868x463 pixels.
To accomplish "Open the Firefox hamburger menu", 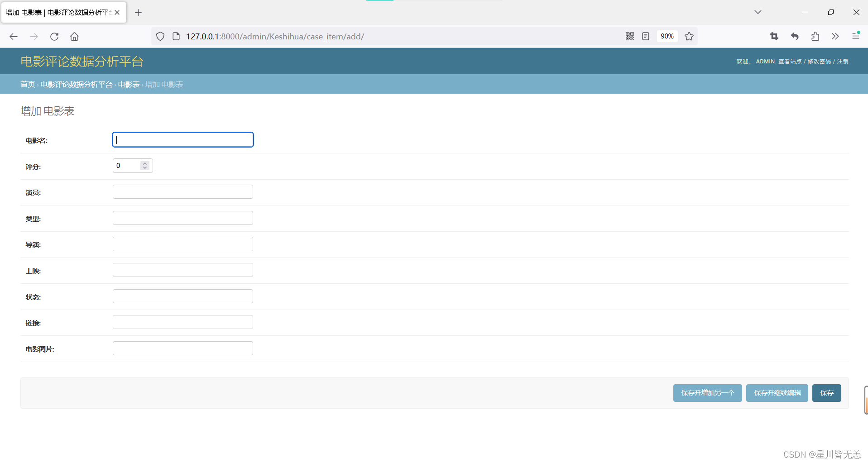I will pyautogui.click(x=855, y=36).
